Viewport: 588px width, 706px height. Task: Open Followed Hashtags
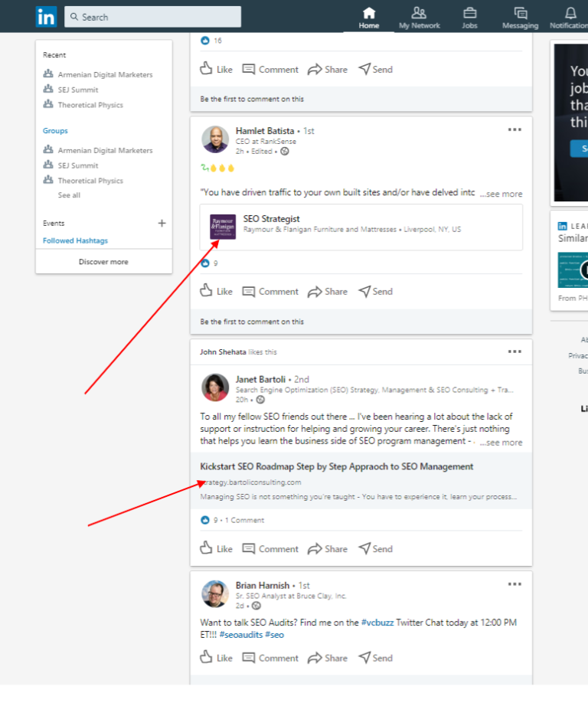(x=75, y=240)
